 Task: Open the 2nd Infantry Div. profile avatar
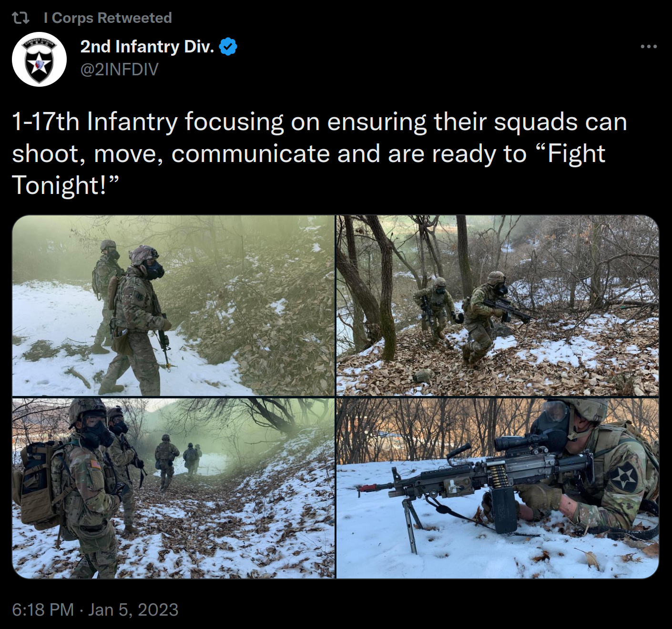39,59
